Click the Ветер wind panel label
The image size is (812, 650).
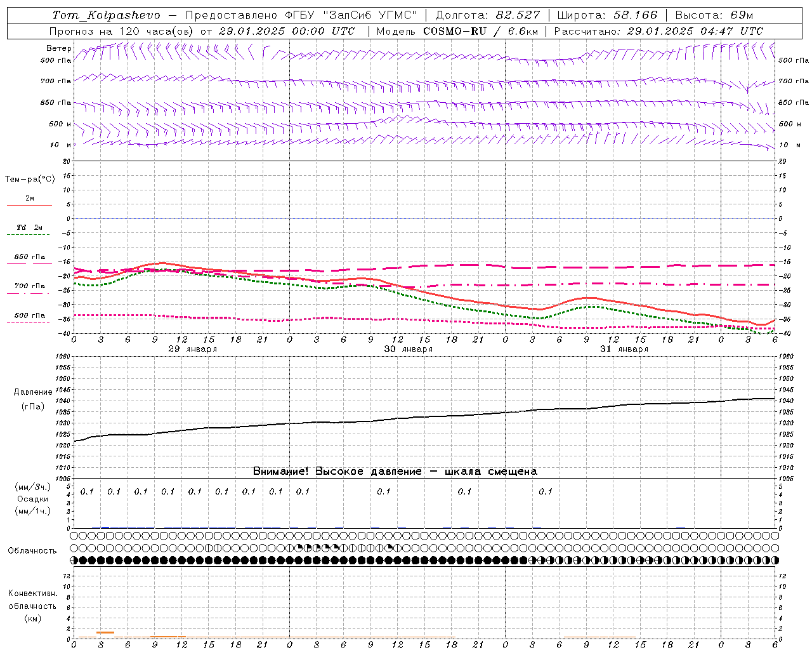click(x=59, y=48)
